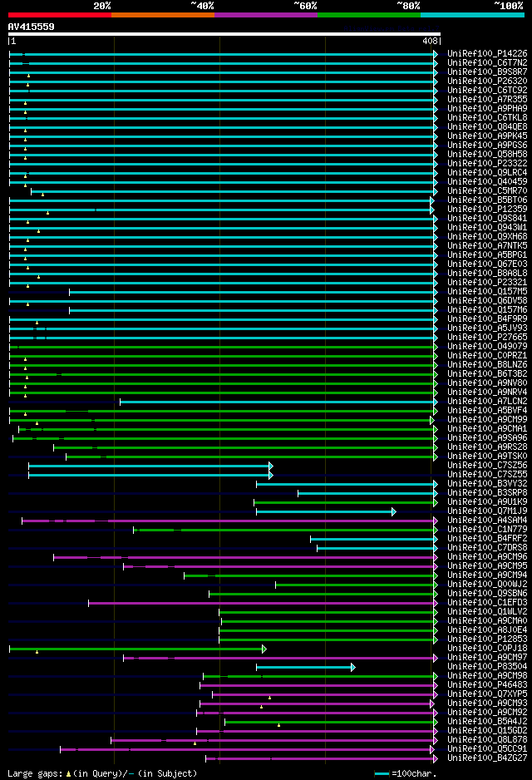Click the cyan ~100% identity legend segment

click(x=472, y=15)
